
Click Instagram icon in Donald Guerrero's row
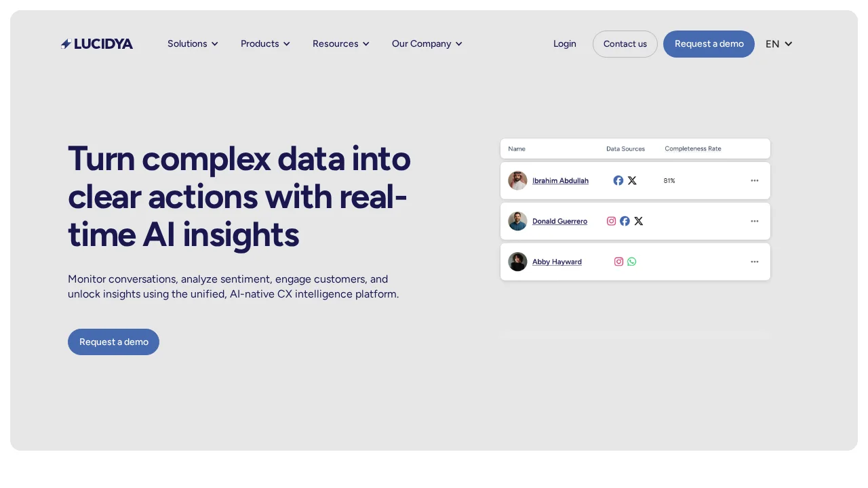coord(611,221)
